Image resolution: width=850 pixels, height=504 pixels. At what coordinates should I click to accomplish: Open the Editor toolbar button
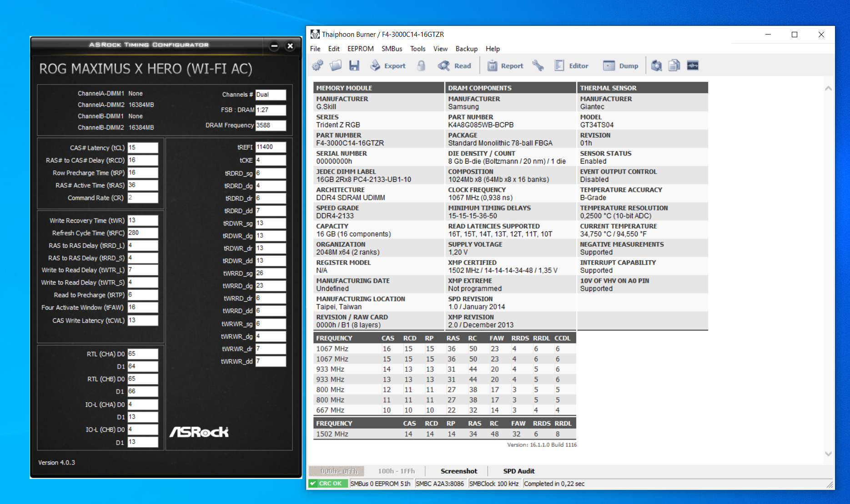[571, 66]
